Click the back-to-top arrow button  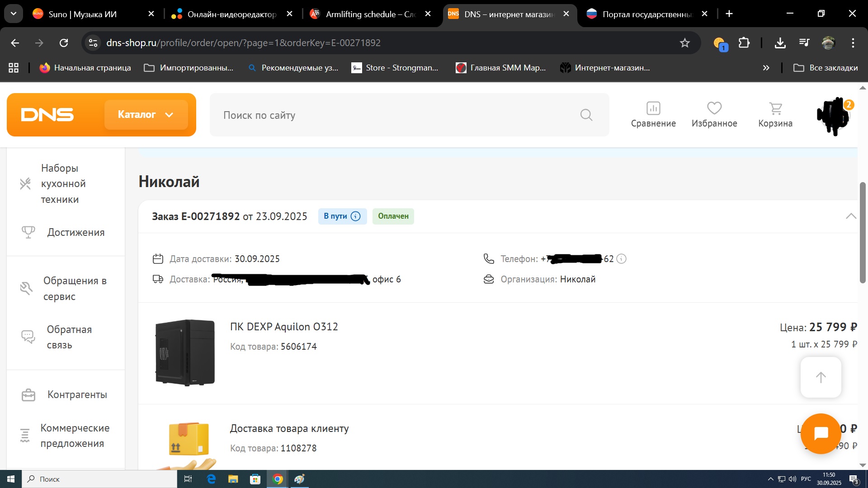coord(821,377)
